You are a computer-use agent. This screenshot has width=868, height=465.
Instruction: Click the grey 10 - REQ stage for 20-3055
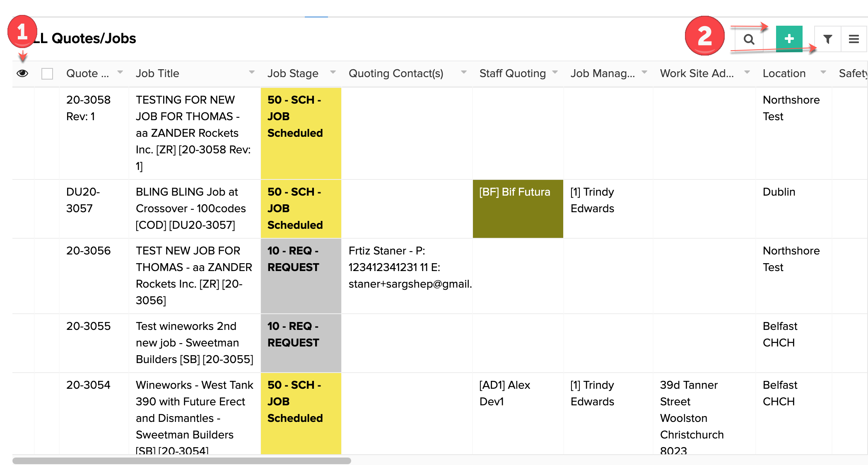coord(301,343)
